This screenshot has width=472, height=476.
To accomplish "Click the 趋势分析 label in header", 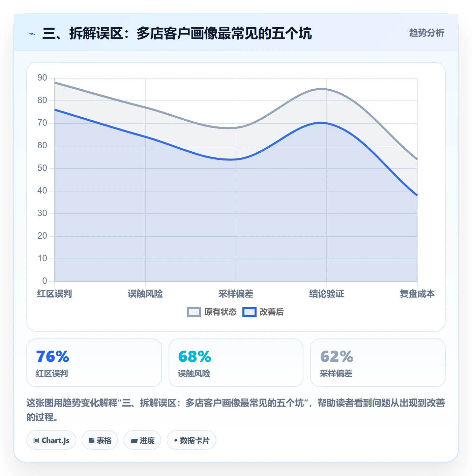I will point(426,33).
